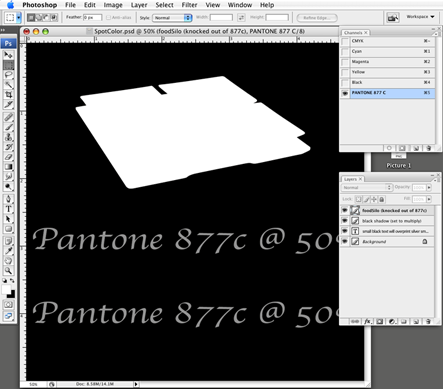Open the Style dropdown in options bar
443x389 pixels.
click(172, 18)
